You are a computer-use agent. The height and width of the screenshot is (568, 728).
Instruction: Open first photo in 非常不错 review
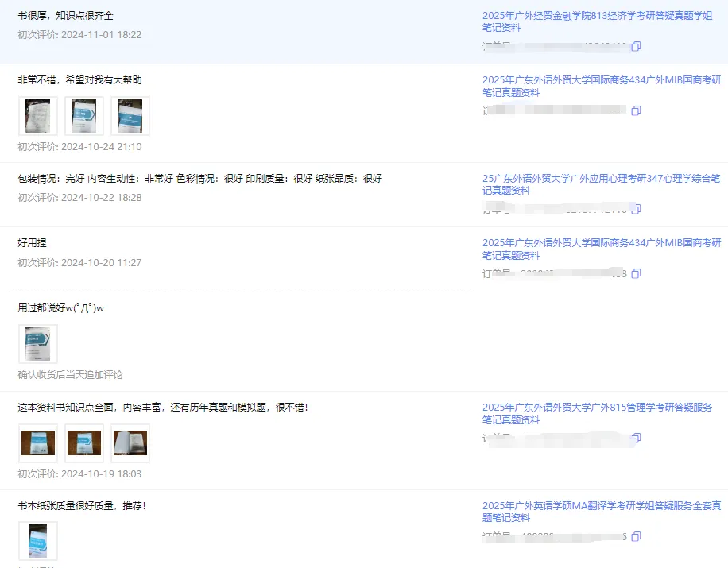[37, 115]
